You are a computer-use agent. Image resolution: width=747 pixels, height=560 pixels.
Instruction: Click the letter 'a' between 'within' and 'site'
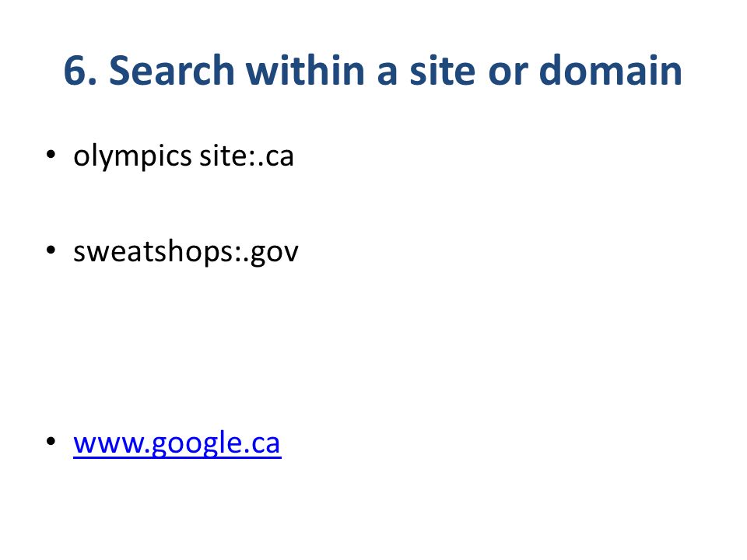point(388,74)
